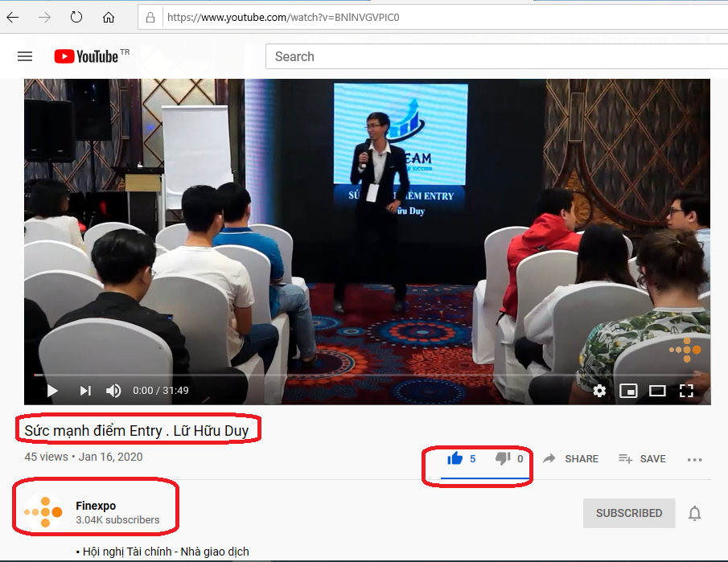Toggle the notification bell
Screen dimensions: 728x562
694,514
